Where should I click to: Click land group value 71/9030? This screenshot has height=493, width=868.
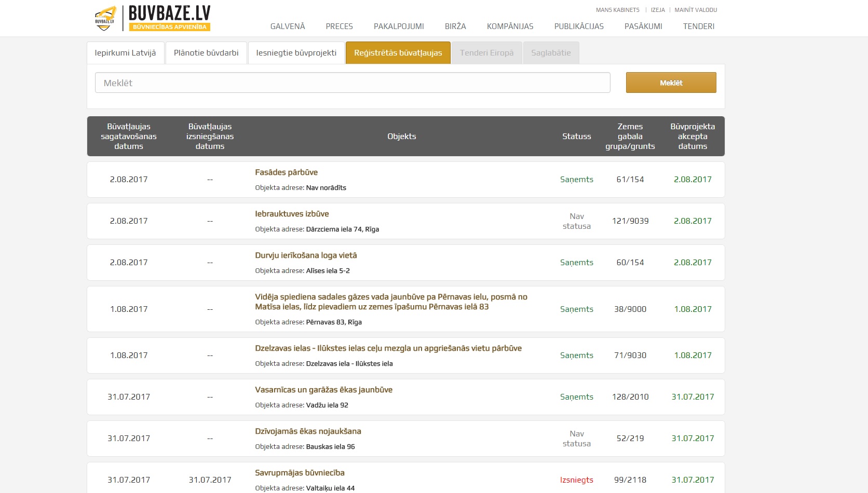tap(630, 355)
